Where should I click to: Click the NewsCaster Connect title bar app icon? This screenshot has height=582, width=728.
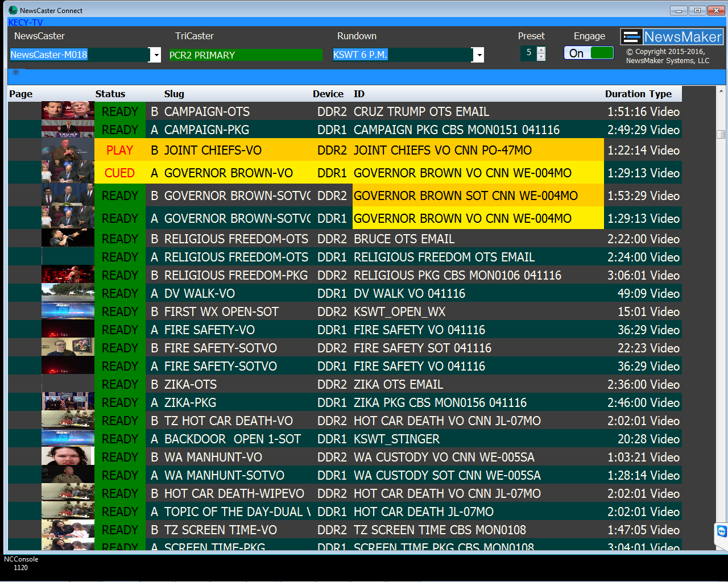13,10
